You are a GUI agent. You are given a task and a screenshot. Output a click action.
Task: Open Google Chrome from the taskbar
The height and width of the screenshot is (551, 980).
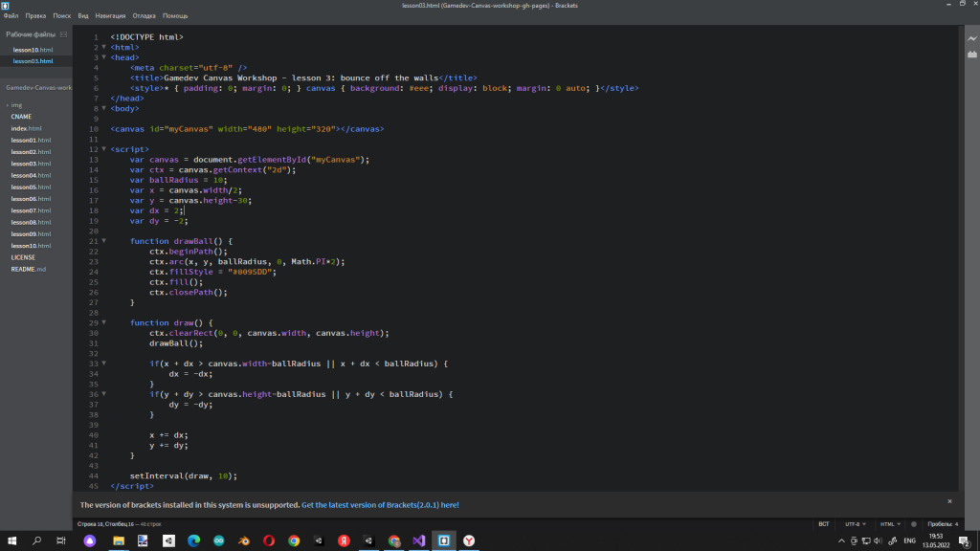(x=294, y=540)
